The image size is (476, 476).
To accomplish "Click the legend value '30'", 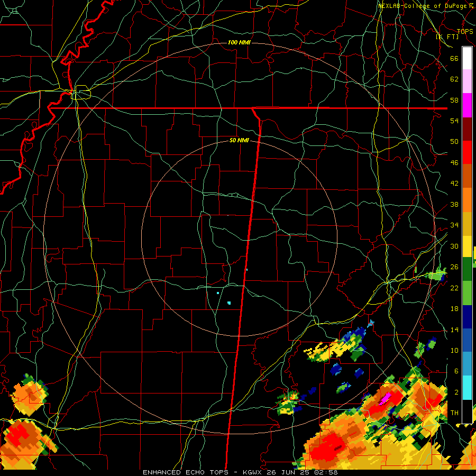I will coord(454,246).
